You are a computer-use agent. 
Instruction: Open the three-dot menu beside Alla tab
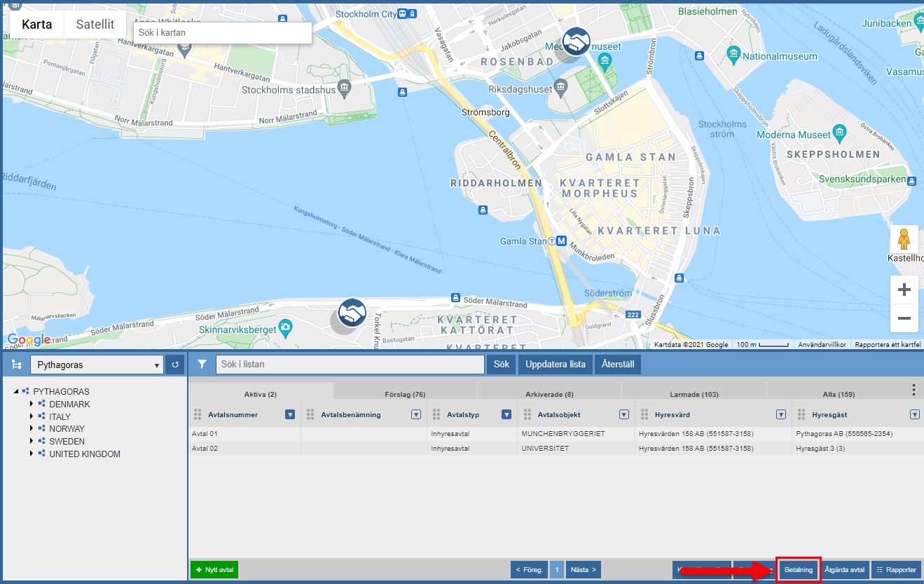(x=913, y=391)
